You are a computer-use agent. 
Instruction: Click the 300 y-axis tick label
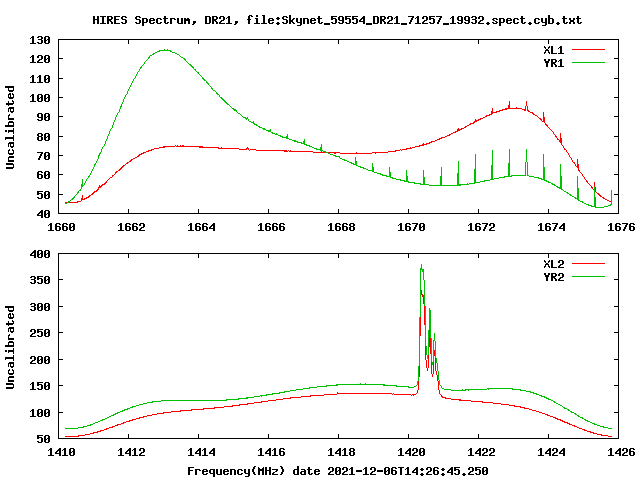[40, 307]
